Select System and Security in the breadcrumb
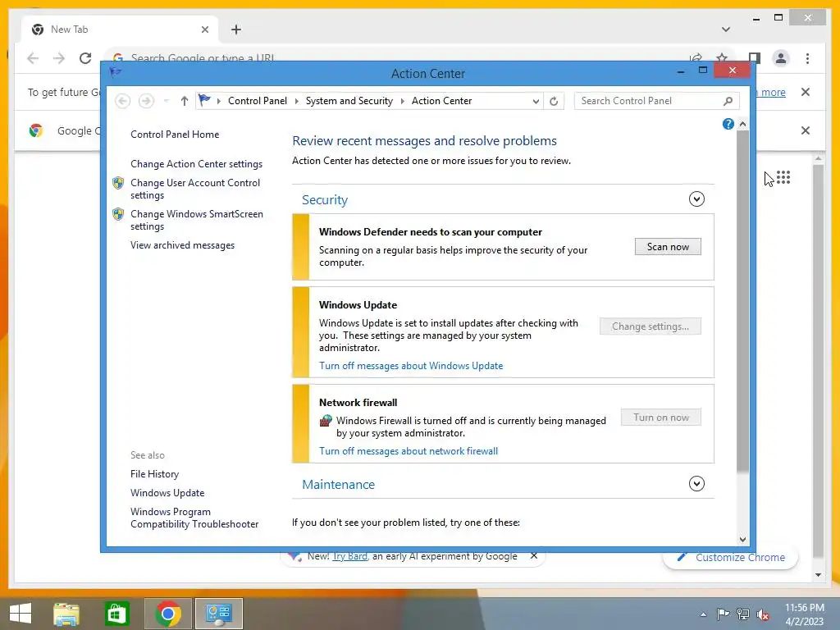The width and height of the screenshot is (840, 630). 349,101
